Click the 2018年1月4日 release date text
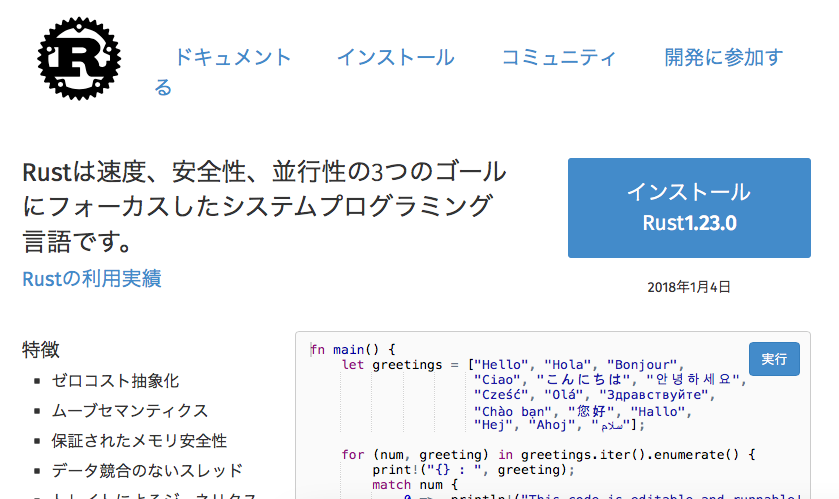Viewport: 839px width, 499px height. pos(689,287)
